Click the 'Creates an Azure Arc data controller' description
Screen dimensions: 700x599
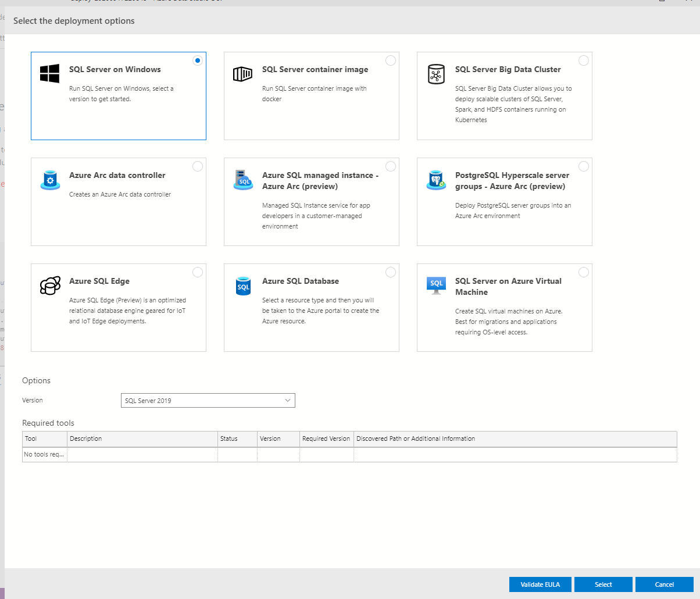tap(120, 194)
